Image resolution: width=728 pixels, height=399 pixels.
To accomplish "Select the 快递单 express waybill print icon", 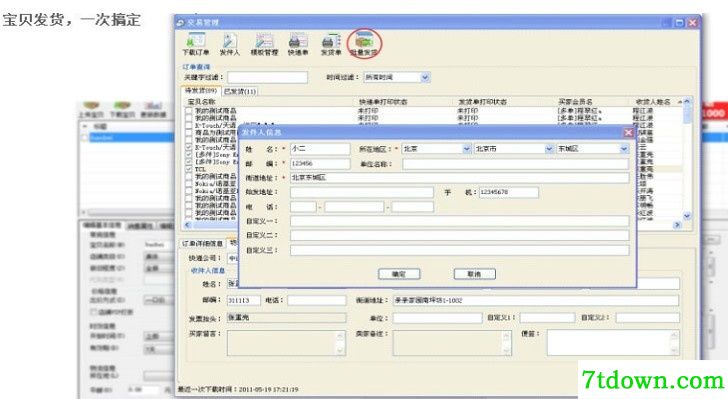I will [298, 45].
